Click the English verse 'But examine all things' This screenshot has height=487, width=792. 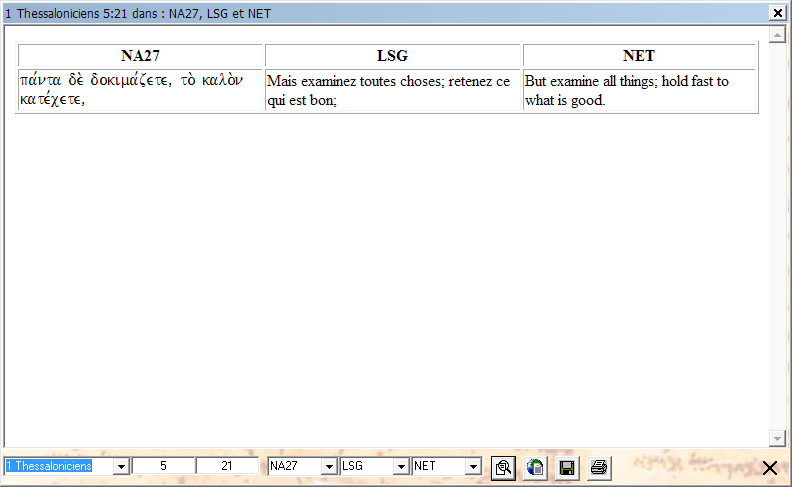[639, 90]
